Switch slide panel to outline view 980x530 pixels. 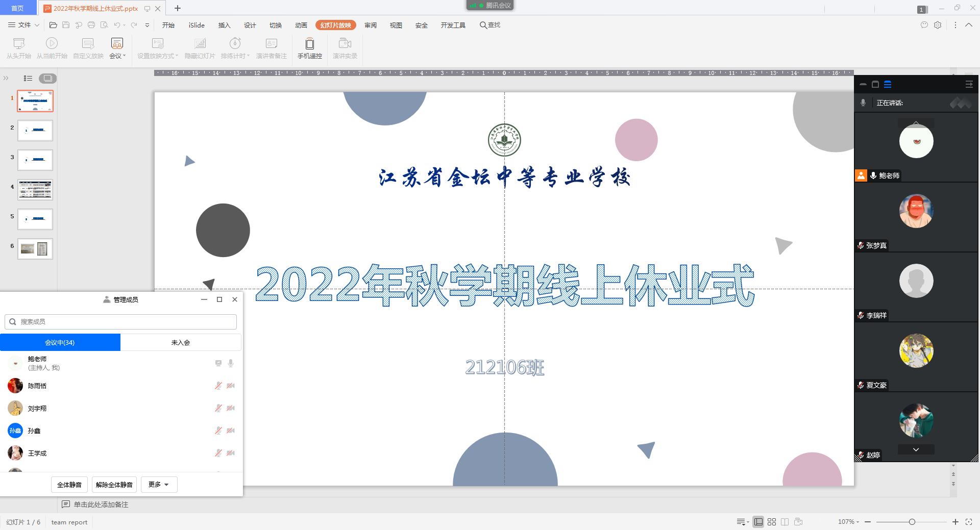pyautogui.click(x=28, y=78)
